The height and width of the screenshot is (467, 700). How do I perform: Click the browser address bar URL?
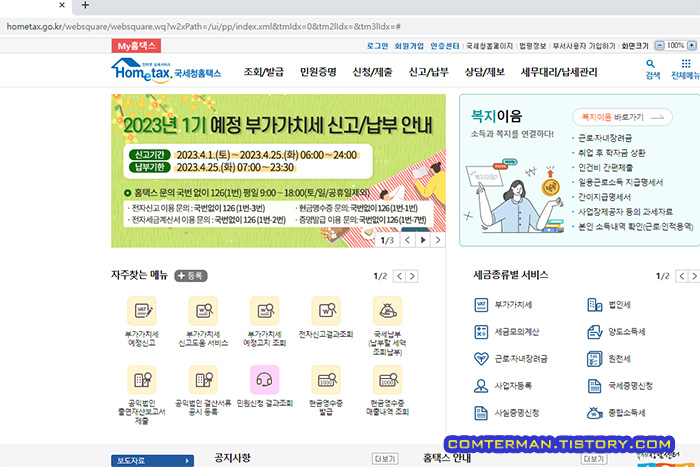204,27
